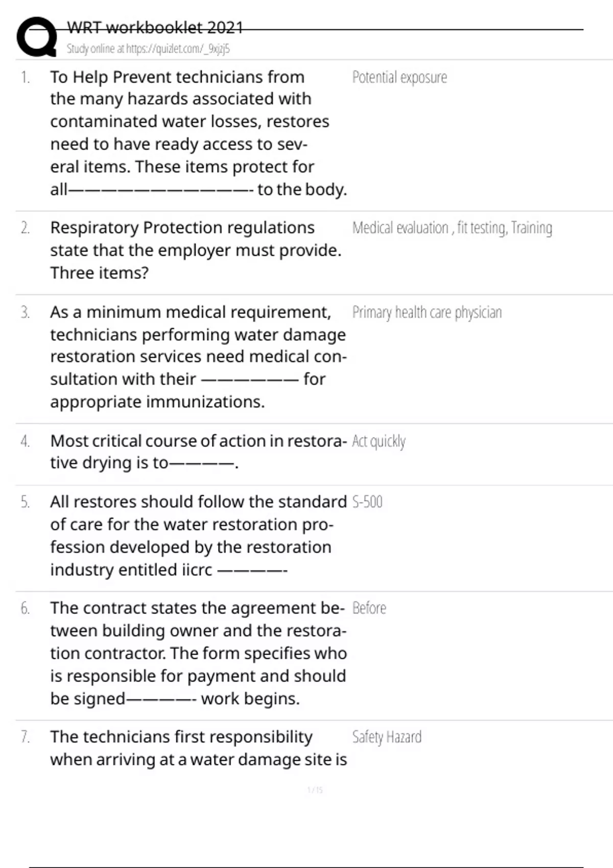Select the 'Safety Hazard' answer
The width and height of the screenshot is (613, 868).
[387, 737]
